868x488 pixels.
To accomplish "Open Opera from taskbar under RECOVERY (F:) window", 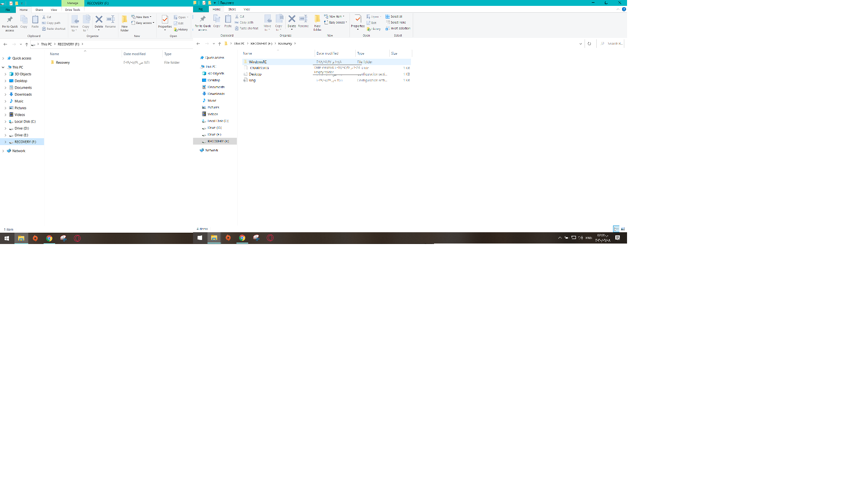I will pyautogui.click(x=77, y=238).
